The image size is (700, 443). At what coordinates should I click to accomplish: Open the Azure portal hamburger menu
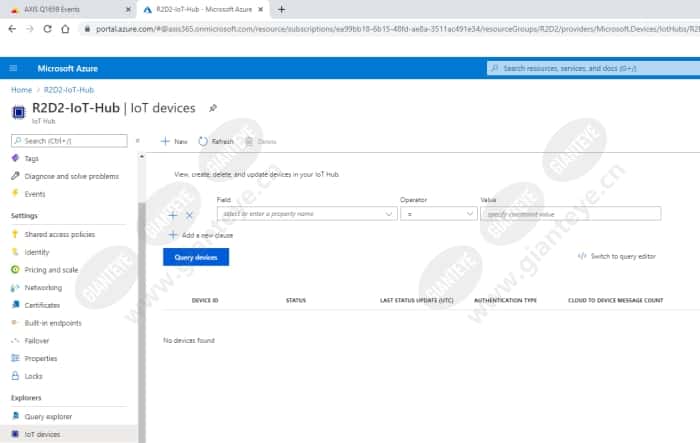[13, 68]
